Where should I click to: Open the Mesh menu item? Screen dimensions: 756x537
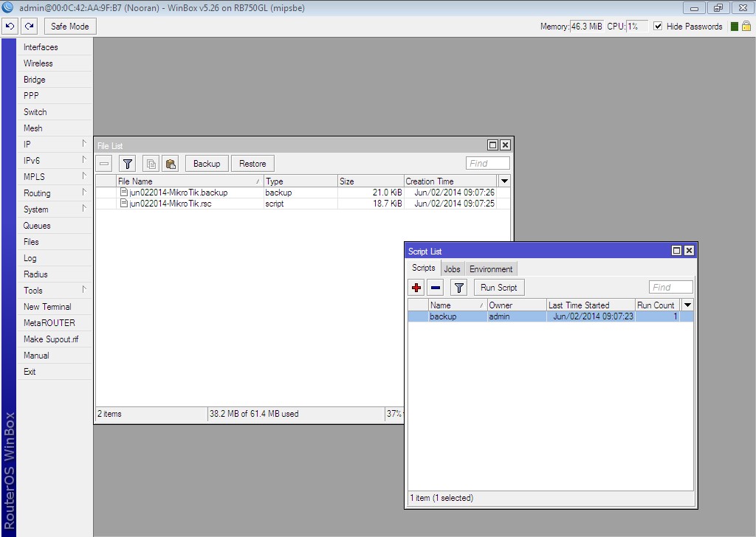[55, 128]
